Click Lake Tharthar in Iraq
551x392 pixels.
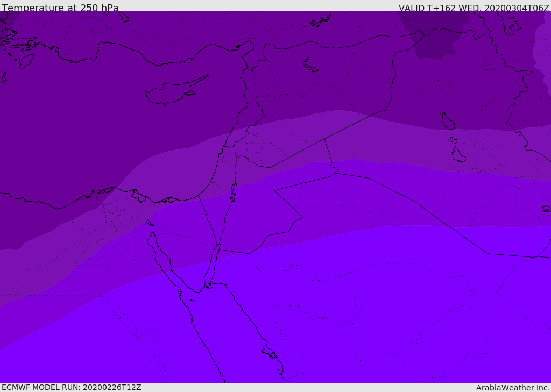pos(448,120)
